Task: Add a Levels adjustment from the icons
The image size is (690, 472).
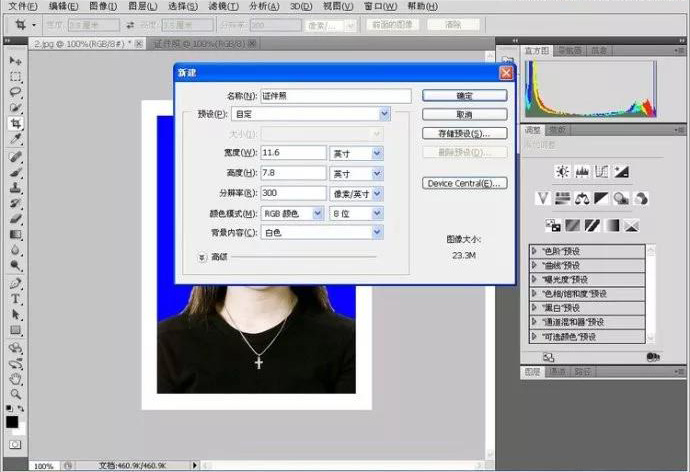Action: tap(582, 171)
